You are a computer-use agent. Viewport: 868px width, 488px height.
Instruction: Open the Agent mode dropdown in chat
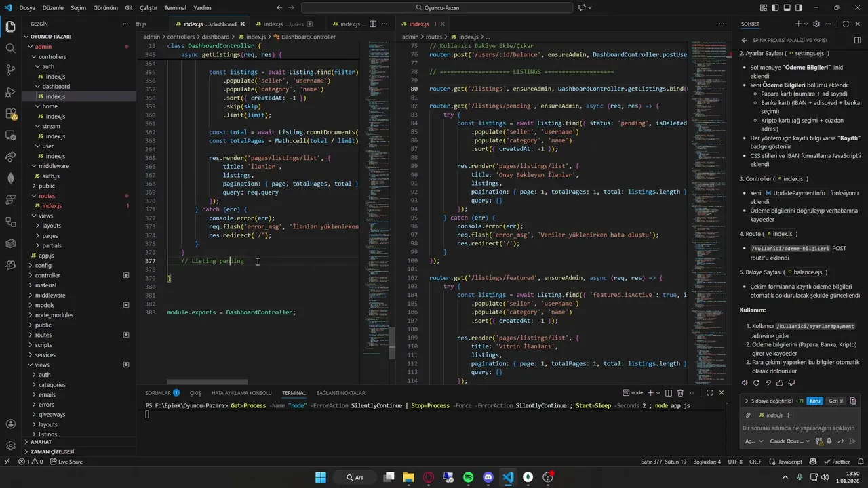753,441
